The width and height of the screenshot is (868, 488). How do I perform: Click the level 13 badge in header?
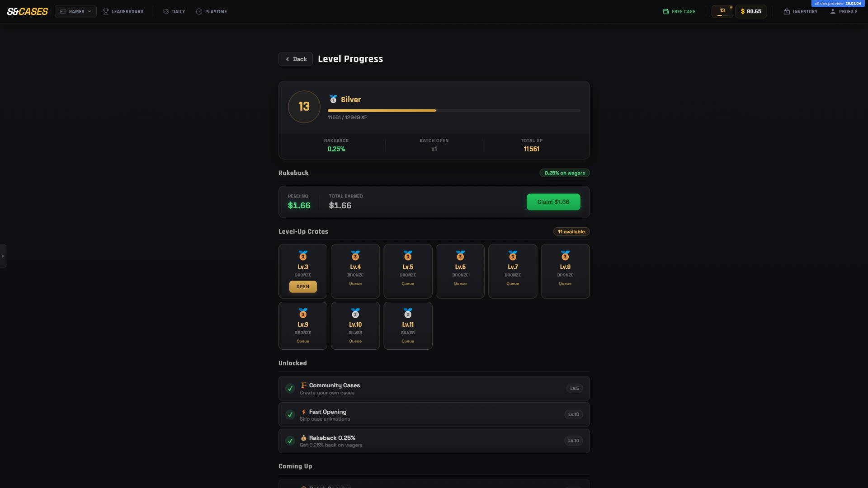[x=722, y=11]
